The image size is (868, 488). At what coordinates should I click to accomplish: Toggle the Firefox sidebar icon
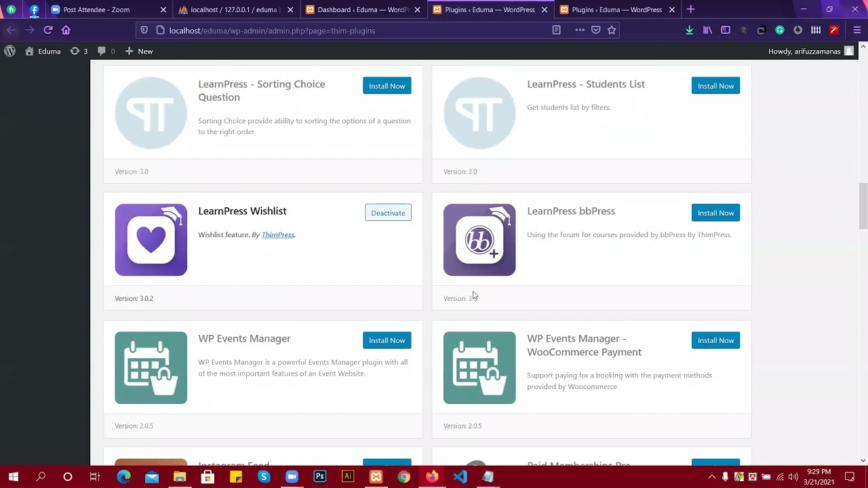[x=726, y=30]
